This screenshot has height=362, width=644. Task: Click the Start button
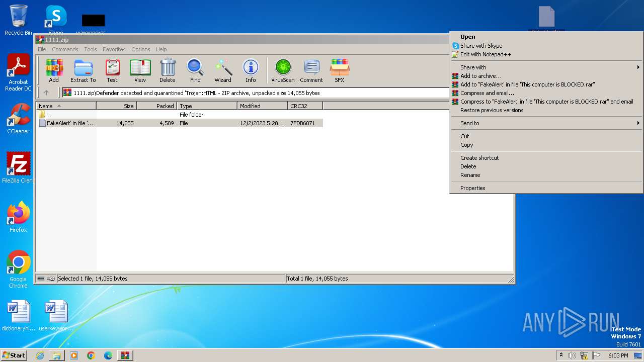(14, 355)
